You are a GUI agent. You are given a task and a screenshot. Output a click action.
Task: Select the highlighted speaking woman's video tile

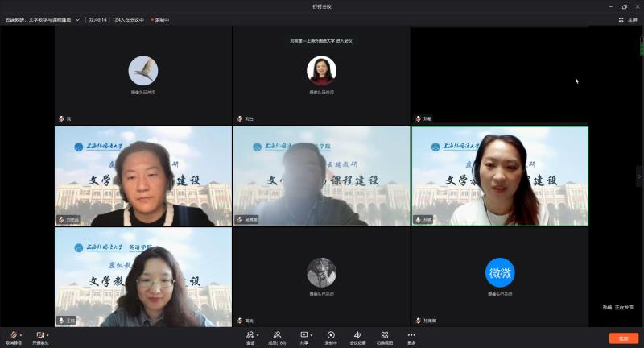(500, 176)
